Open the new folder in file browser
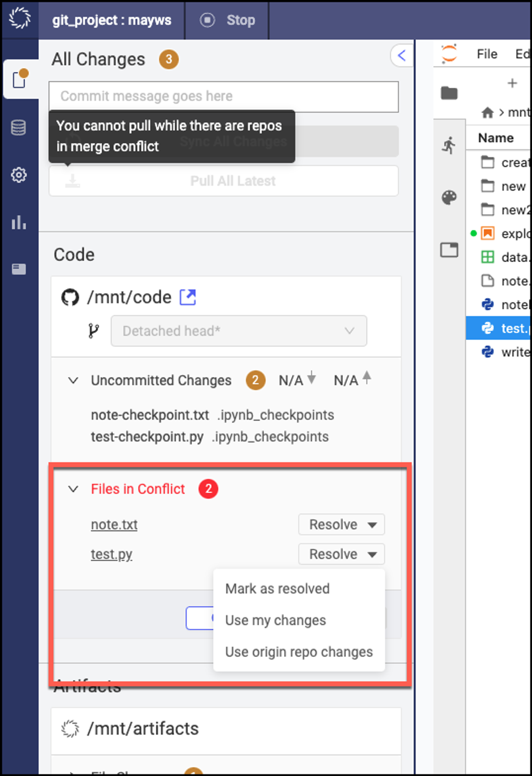Screen dimensions: 532x776 tap(498, 186)
